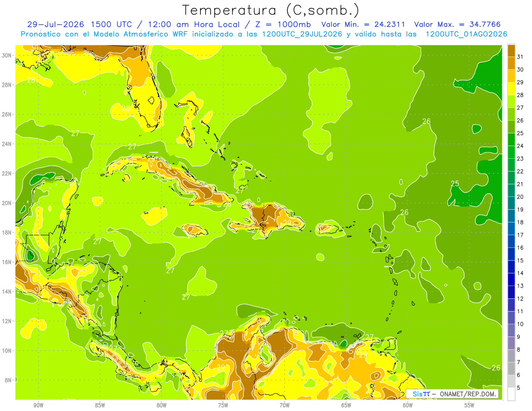Click the color scale label 31
Viewport: 532px width, 411px height.
pyautogui.click(x=520, y=57)
